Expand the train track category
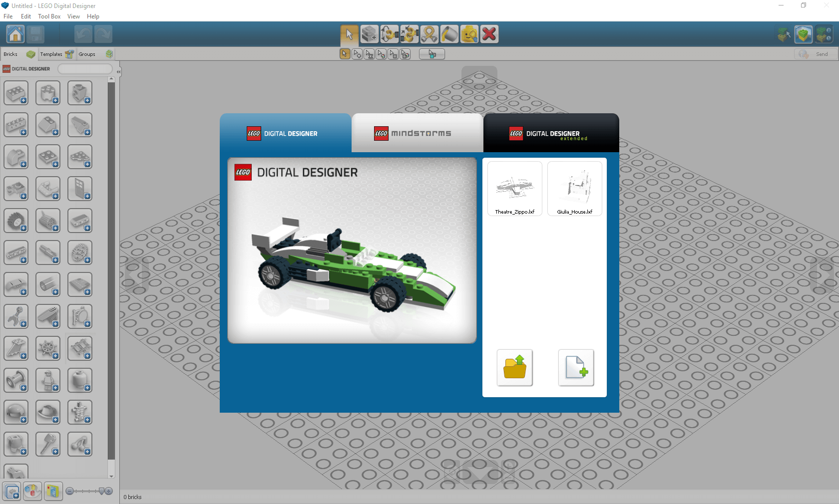The width and height of the screenshot is (839, 504). 80,348
